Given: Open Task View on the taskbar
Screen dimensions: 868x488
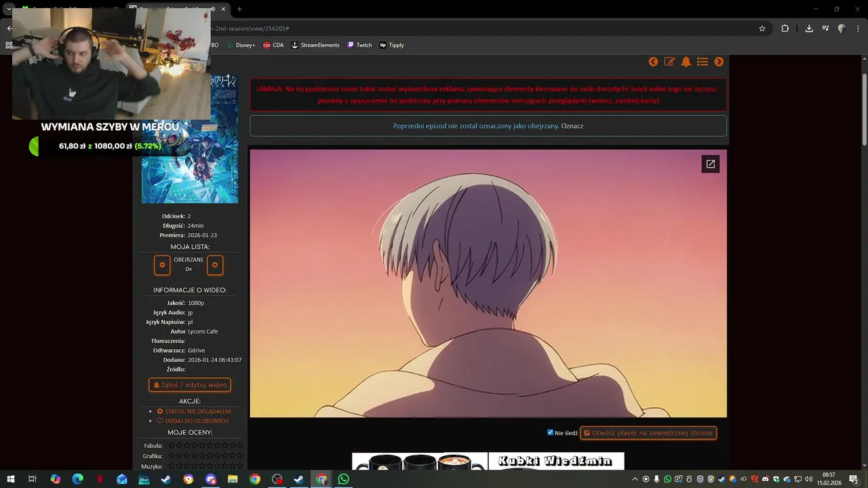Looking at the screenshot, I should [x=32, y=479].
